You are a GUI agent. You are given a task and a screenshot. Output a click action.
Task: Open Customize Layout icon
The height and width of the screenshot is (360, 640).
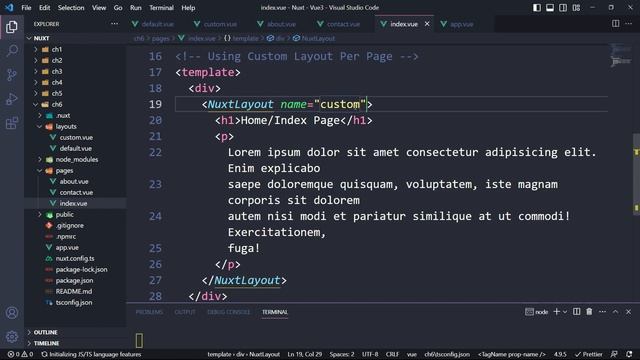coord(576,8)
